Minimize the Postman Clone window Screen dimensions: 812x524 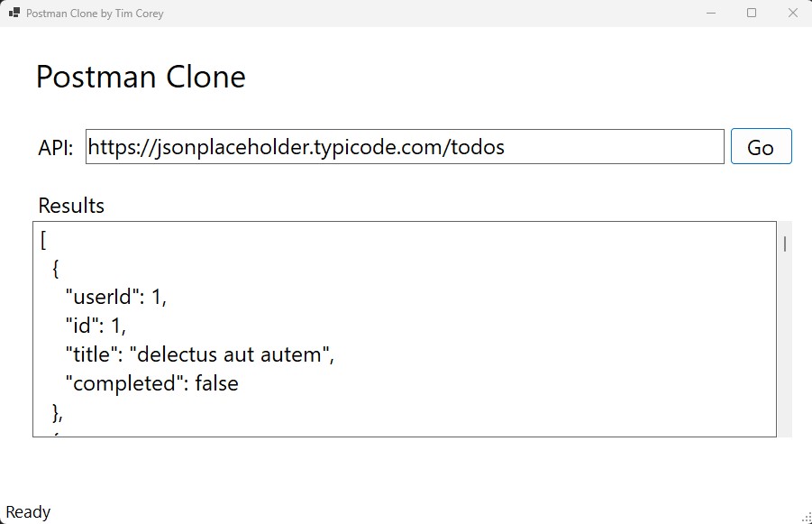[x=711, y=14]
